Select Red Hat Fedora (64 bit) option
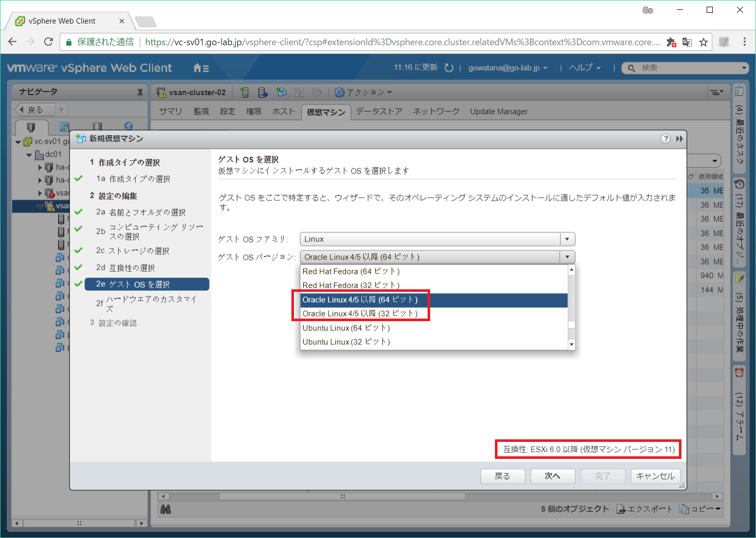Viewport: 756px width, 538px height. click(434, 271)
